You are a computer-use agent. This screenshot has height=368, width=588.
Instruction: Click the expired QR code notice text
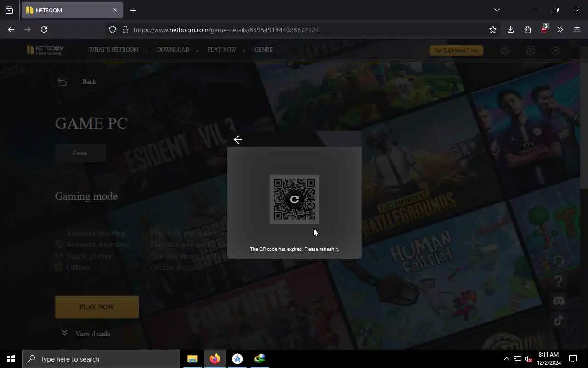pyautogui.click(x=294, y=249)
